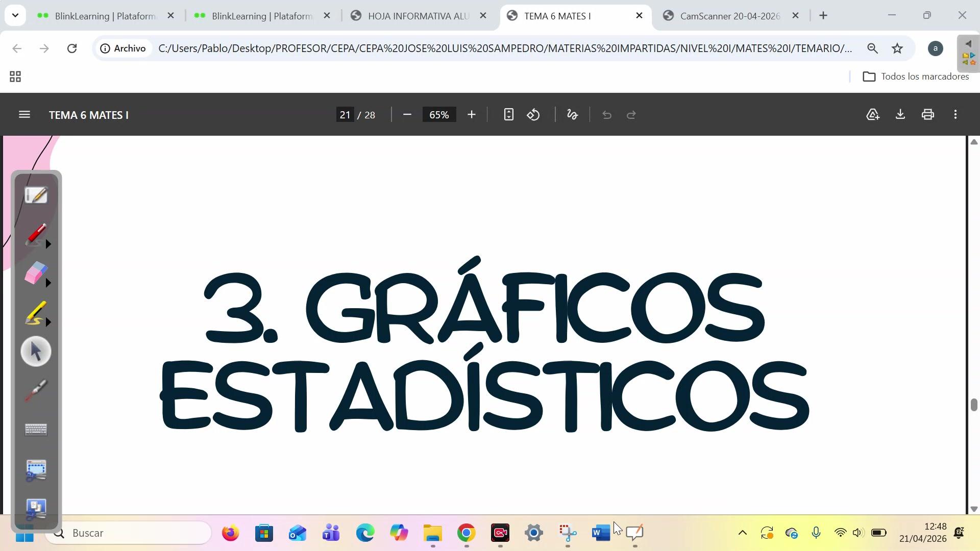This screenshot has height=551, width=980.
Task: Expand red pen options arrow
Action: 48,244
